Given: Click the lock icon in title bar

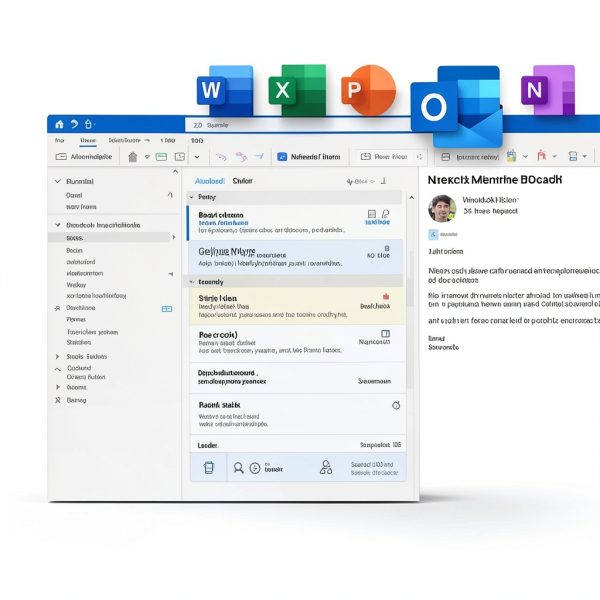Looking at the screenshot, I should point(88,124).
